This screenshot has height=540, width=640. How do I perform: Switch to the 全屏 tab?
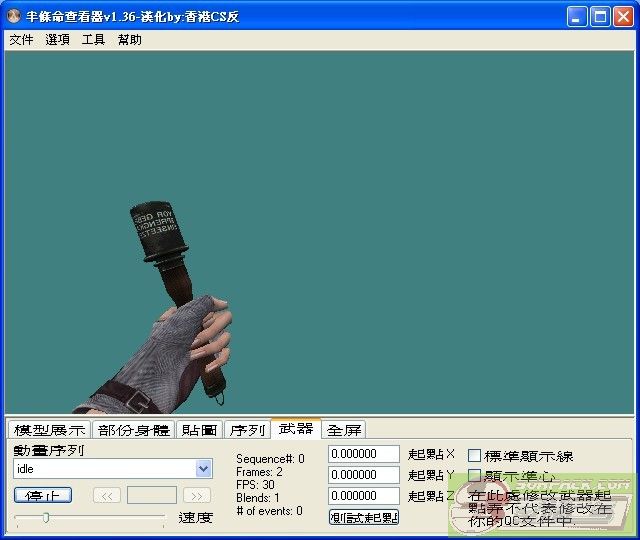coord(344,430)
